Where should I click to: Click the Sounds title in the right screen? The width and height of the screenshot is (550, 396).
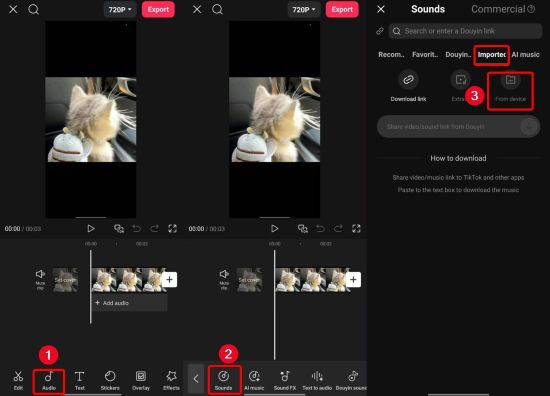[x=428, y=9]
